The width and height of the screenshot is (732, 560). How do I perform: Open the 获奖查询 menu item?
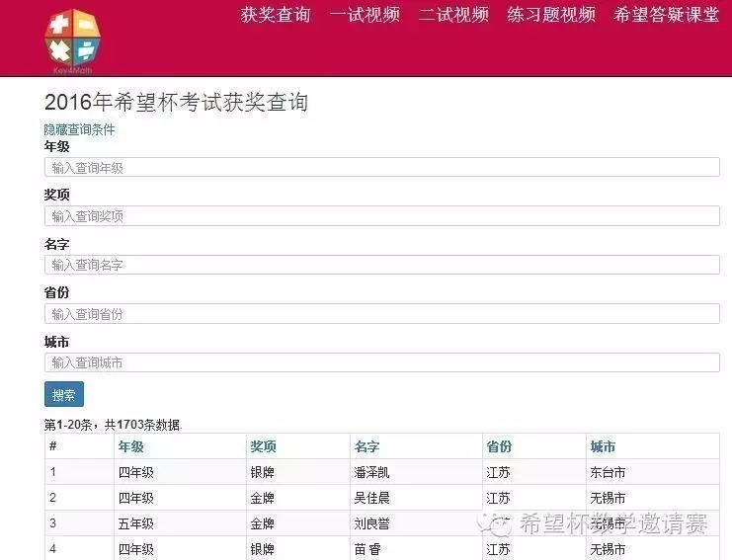[x=276, y=15]
